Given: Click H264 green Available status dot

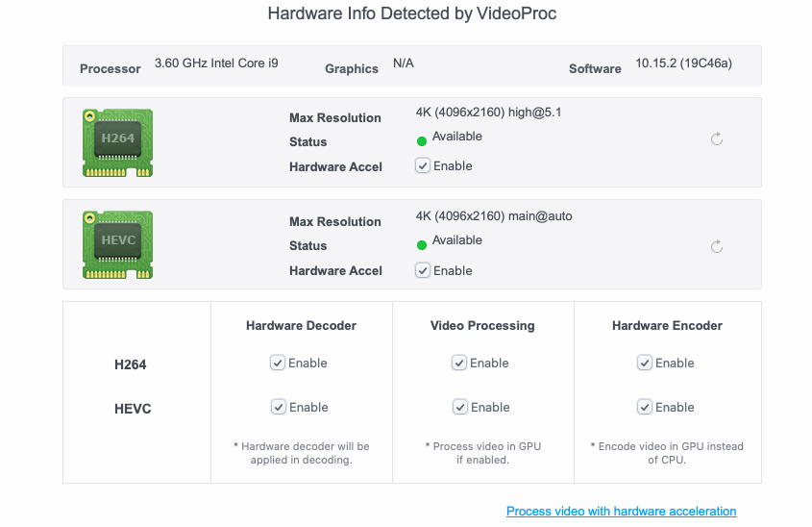Looking at the screenshot, I should (421, 141).
